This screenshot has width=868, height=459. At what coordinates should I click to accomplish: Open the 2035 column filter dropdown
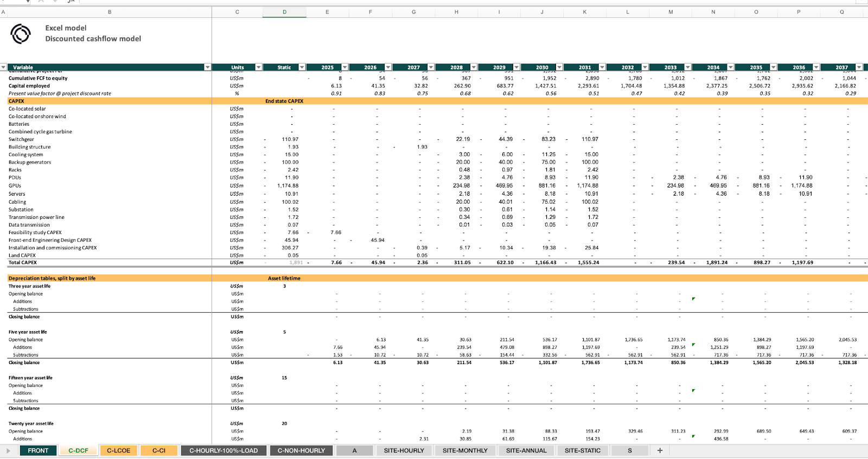tap(774, 67)
